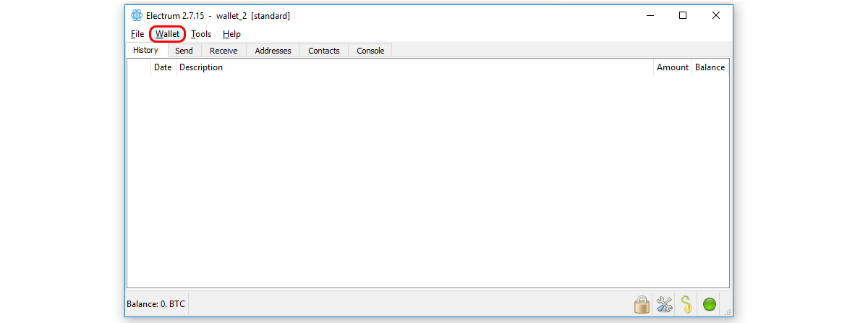Switch to the Console tab
868x323 pixels.
[370, 51]
